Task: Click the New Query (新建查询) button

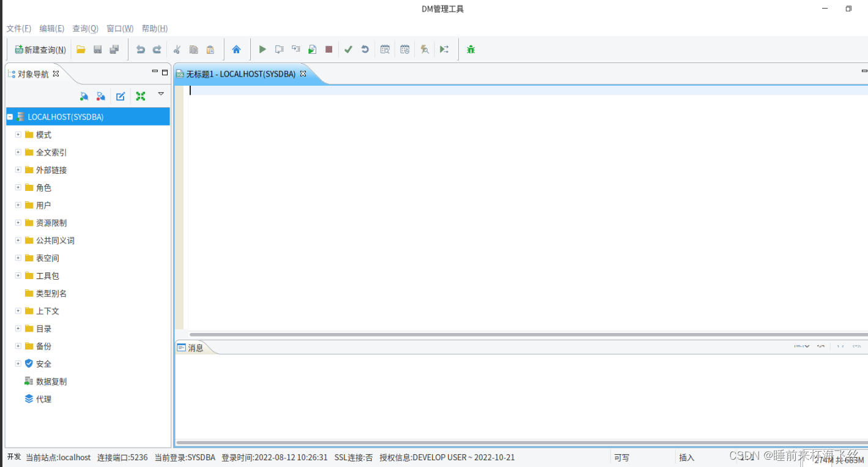Action: [x=40, y=50]
